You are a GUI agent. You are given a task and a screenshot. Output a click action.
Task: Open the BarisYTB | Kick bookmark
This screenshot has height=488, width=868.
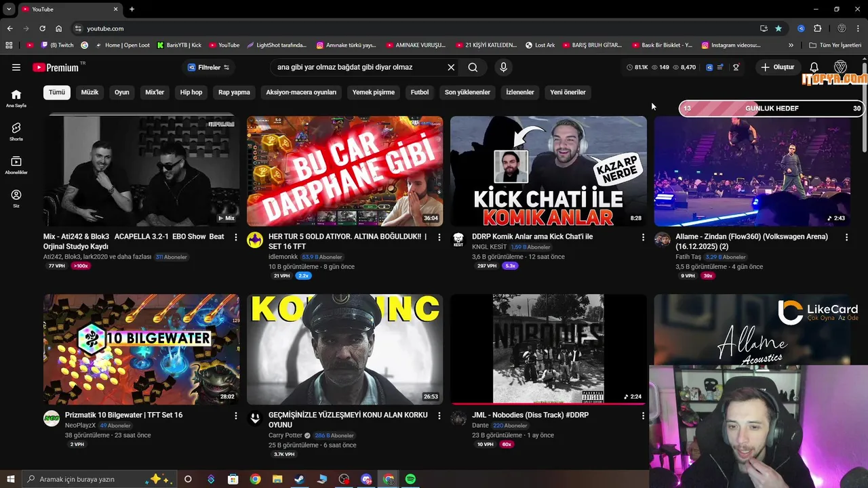click(179, 45)
